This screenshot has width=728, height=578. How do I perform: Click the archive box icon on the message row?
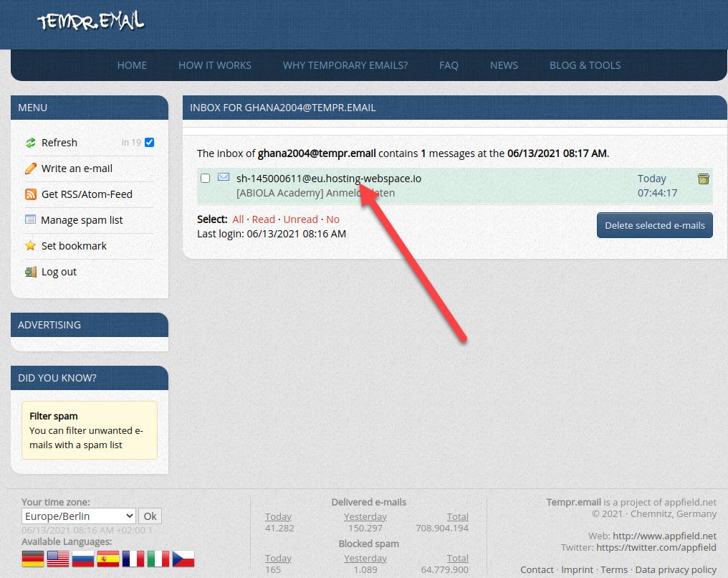click(x=704, y=179)
